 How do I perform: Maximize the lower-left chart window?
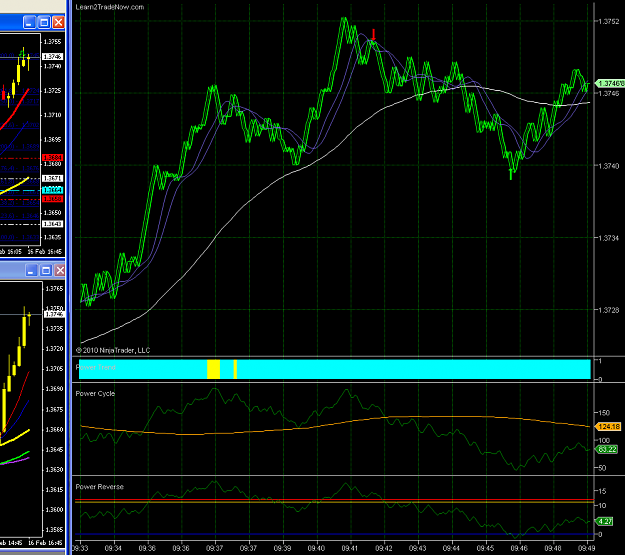click(46, 271)
